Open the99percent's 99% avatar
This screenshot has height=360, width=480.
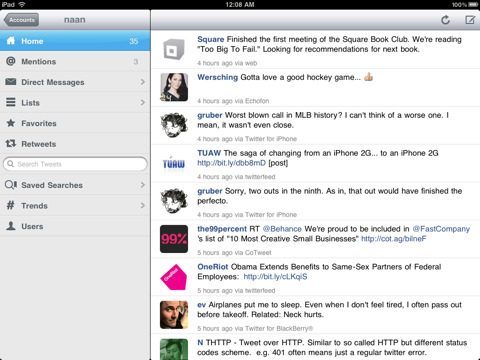point(174,239)
